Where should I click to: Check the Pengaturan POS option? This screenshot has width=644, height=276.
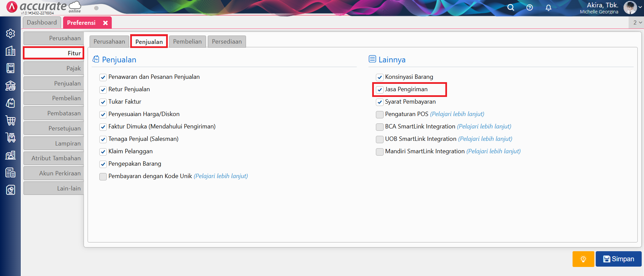[x=380, y=115]
